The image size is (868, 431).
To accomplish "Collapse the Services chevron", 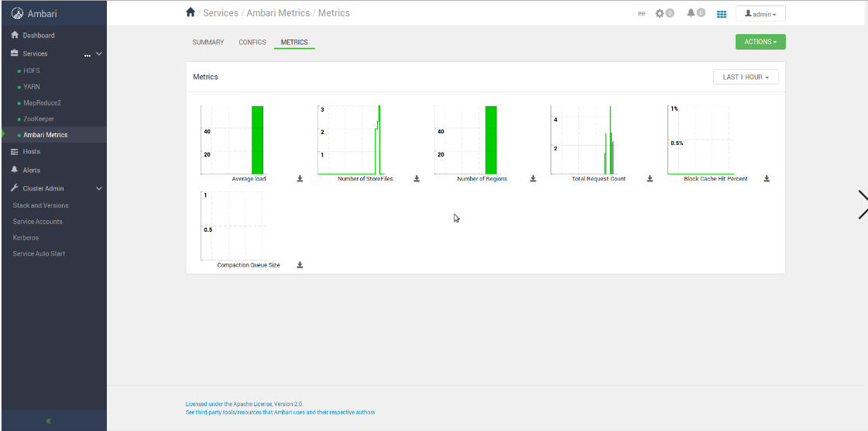I will [x=99, y=53].
